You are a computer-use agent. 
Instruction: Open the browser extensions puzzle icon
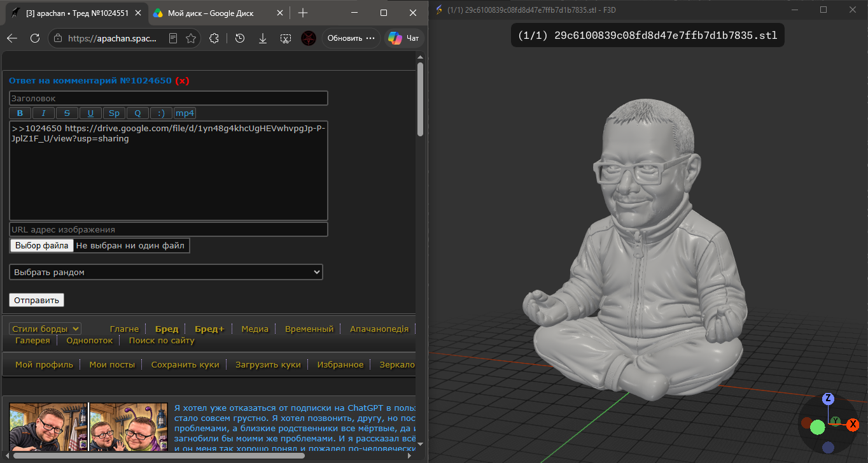pos(214,38)
